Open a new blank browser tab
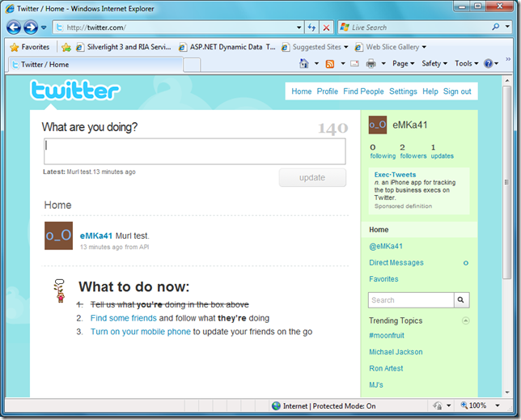 tap(192, 65)
